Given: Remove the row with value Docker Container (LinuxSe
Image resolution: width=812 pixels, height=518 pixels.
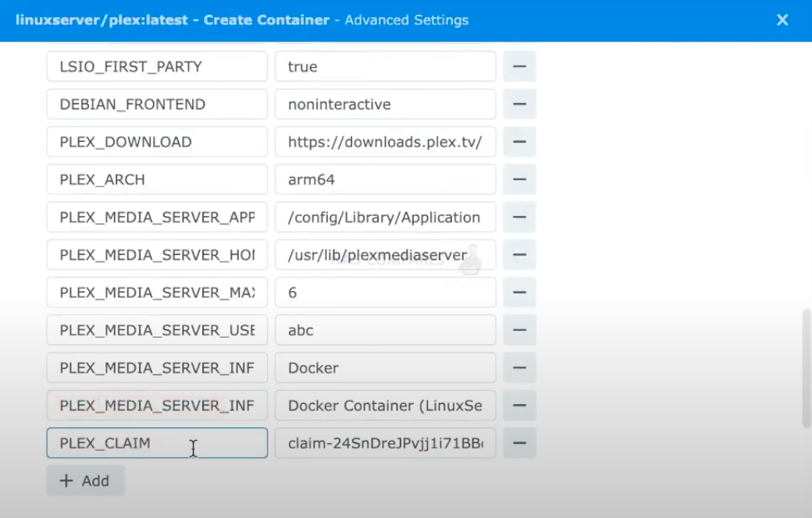Looking at the screenshot, I should 519,405.
